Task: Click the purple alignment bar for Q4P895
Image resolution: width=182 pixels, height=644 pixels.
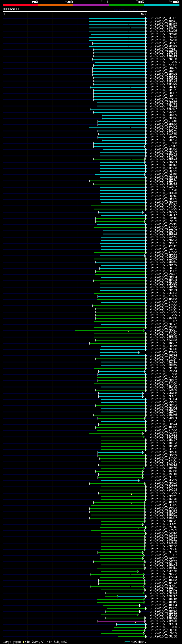Action: (121, 621)
